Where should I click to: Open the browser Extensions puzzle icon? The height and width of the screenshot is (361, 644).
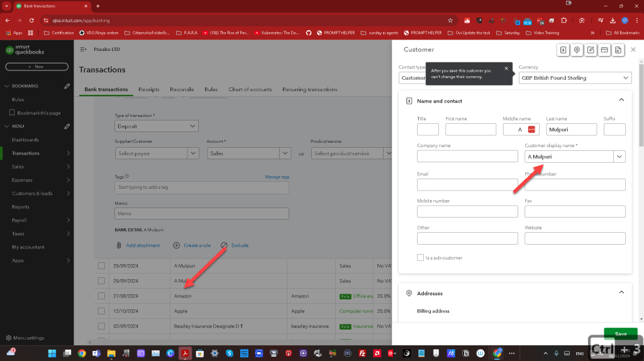564,21
